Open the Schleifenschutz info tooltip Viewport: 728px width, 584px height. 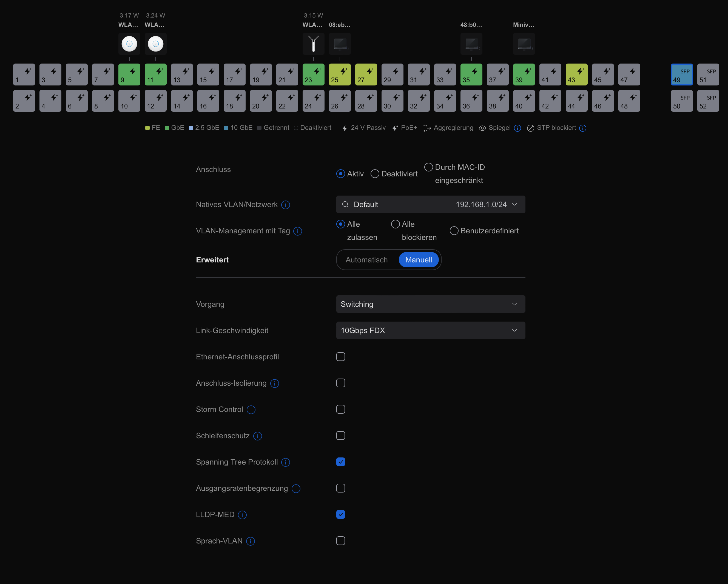pos(258,436)
